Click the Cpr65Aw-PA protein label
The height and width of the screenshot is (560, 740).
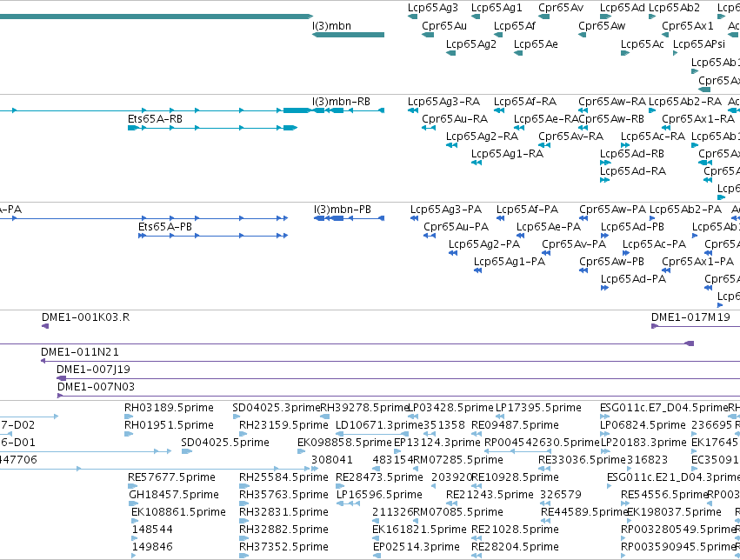pos(612,210)
